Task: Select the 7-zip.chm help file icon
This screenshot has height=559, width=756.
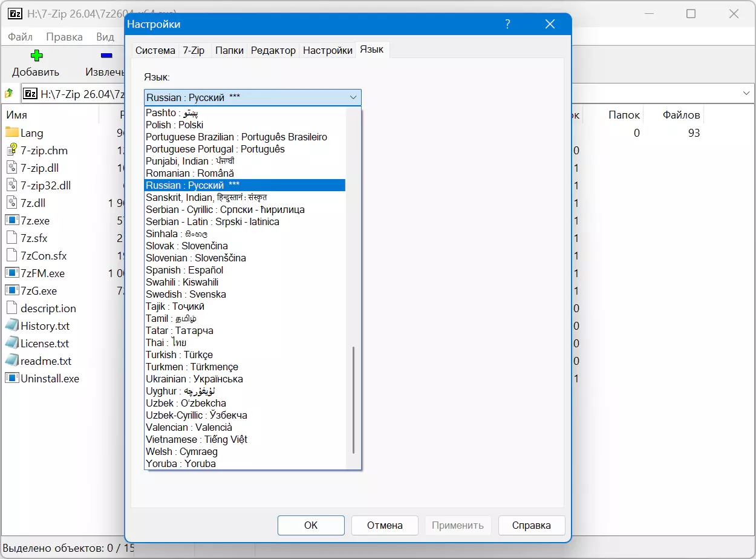Action: [x=12, y=150]
